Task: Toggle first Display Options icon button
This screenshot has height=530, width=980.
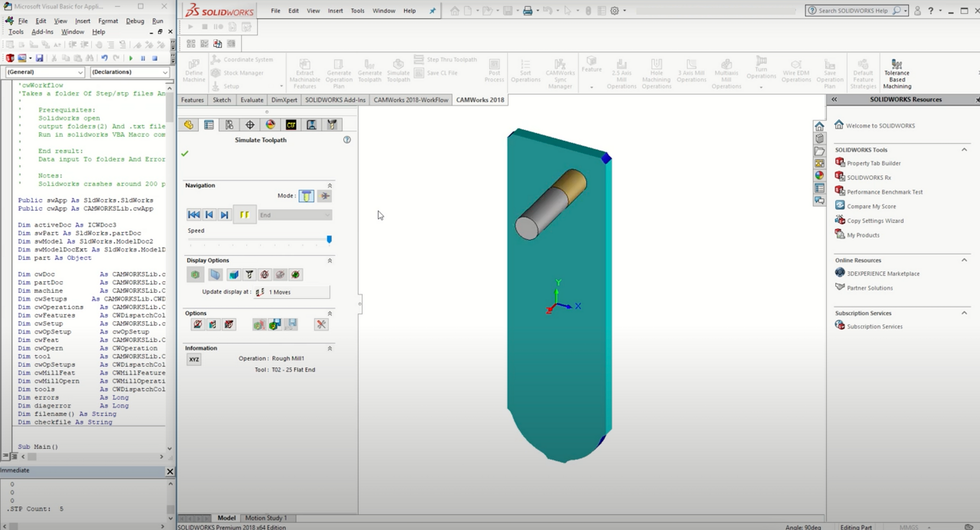Action: click(x=195, y=274)
